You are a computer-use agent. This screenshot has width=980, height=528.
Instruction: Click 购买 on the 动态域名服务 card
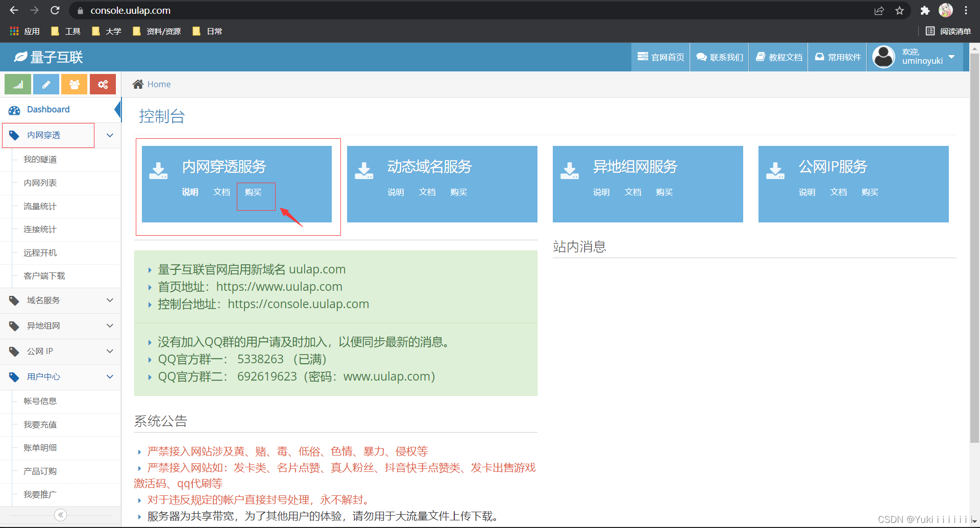(x=459, y=192)
